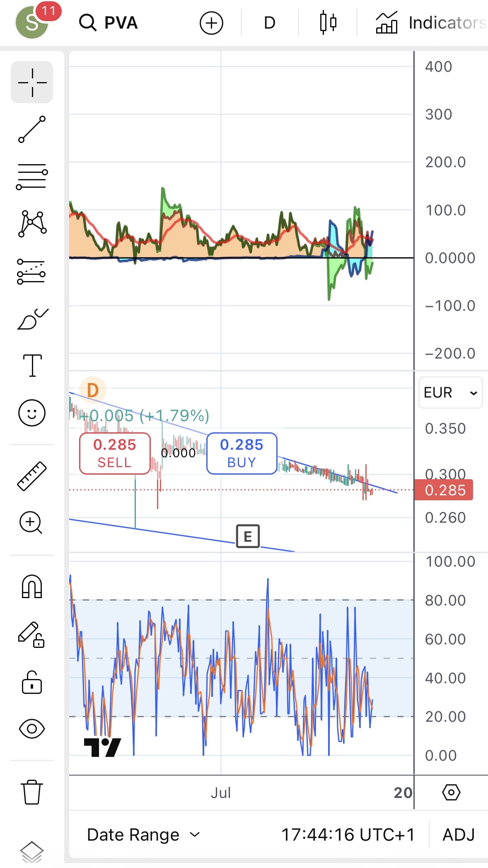Toggle lock all drawings
This screenshot has height=868, width=488.
32,683
